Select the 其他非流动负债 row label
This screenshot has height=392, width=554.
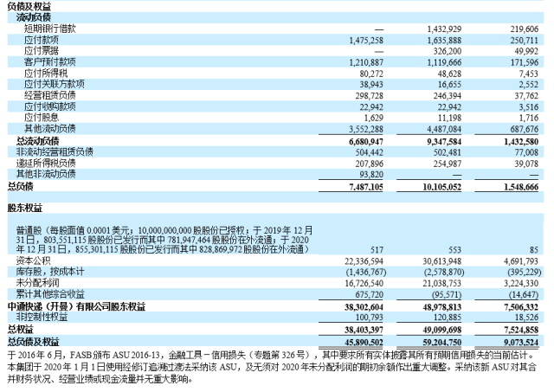pyautogui.click(x=46, y=174)
